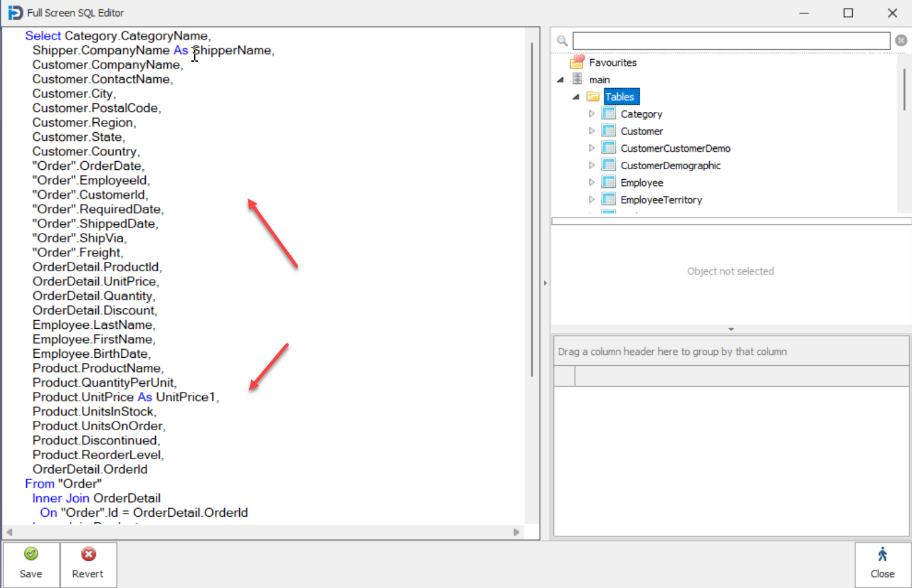Click the green Save checkmark icon
This screenshot has width=912, height=588.
tap(31, 554)
